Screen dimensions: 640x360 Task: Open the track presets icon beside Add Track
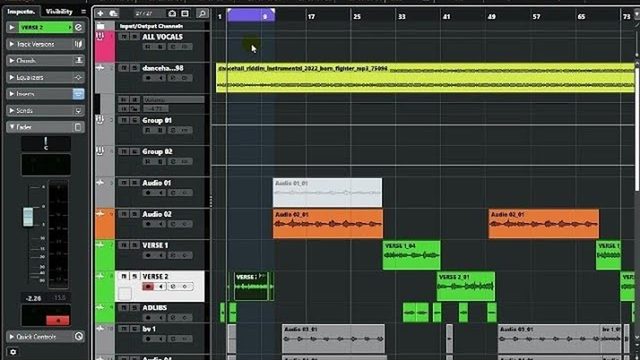point(113,13)
